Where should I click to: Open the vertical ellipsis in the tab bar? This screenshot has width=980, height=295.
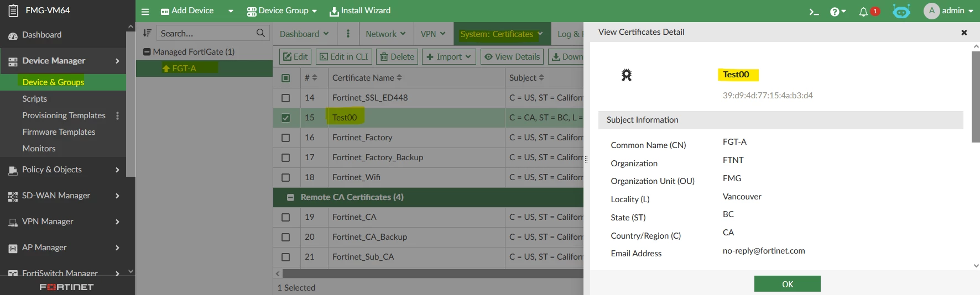click(x=348, y=34)
